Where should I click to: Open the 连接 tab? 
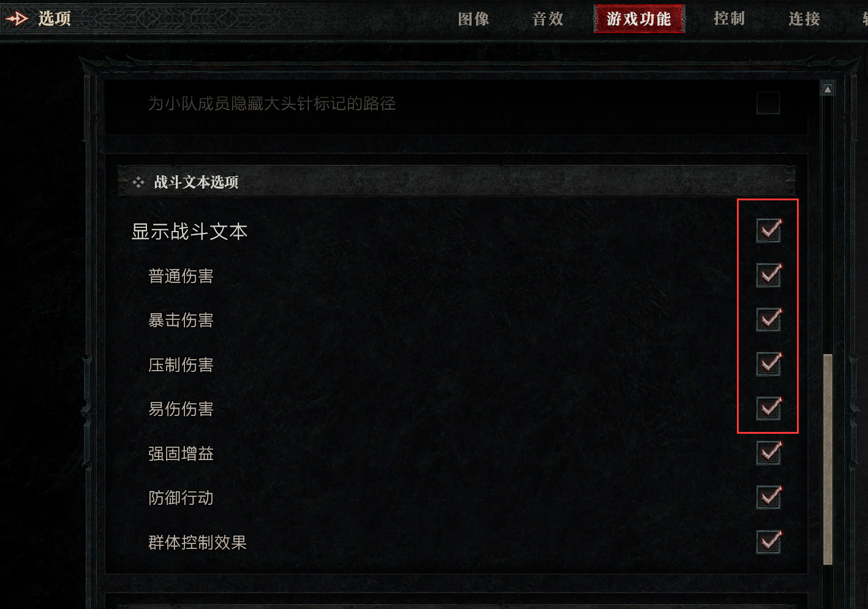804,19
